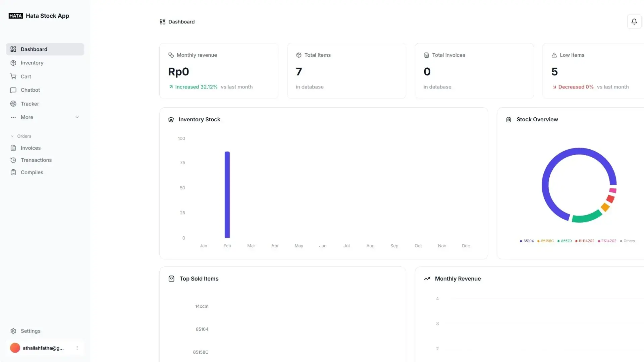Click the 85570 green legend item
The height and width of the screenshot is (362, 644).
tap(565, 241)
